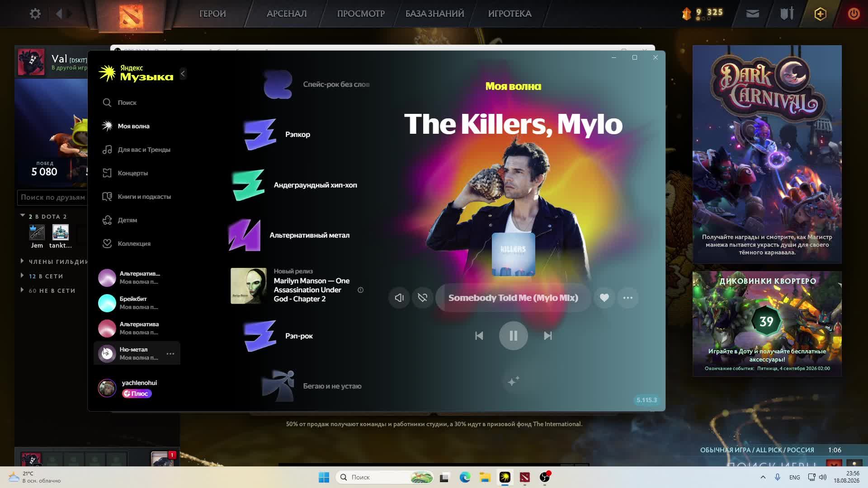Pause the playing track
The width and height of the screenshot is (868, 488).
tap(514, 336)
